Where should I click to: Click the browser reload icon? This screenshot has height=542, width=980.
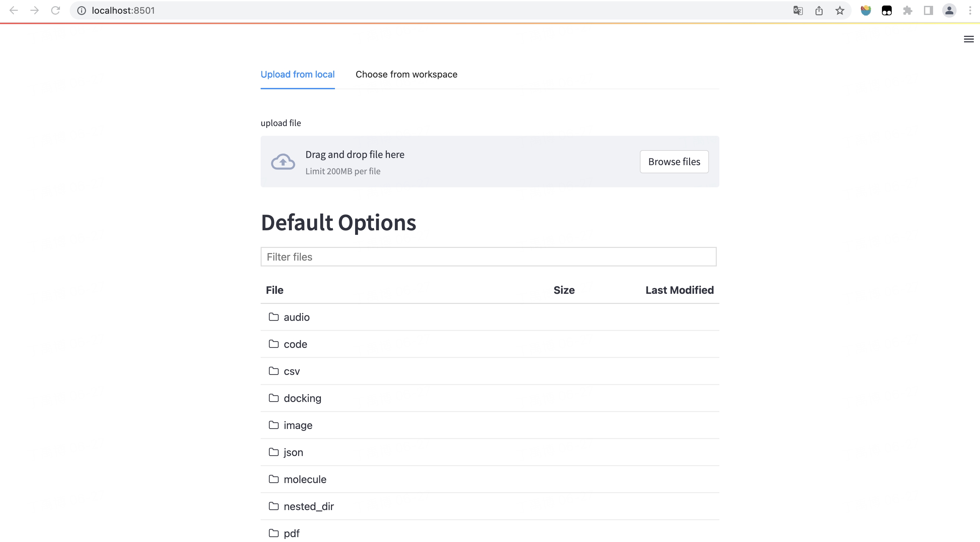point(55,10)
